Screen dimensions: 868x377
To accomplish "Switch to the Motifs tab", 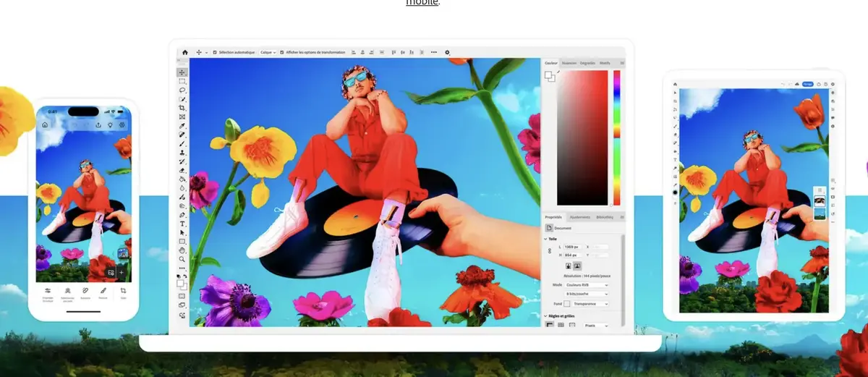I will (605, 63).
